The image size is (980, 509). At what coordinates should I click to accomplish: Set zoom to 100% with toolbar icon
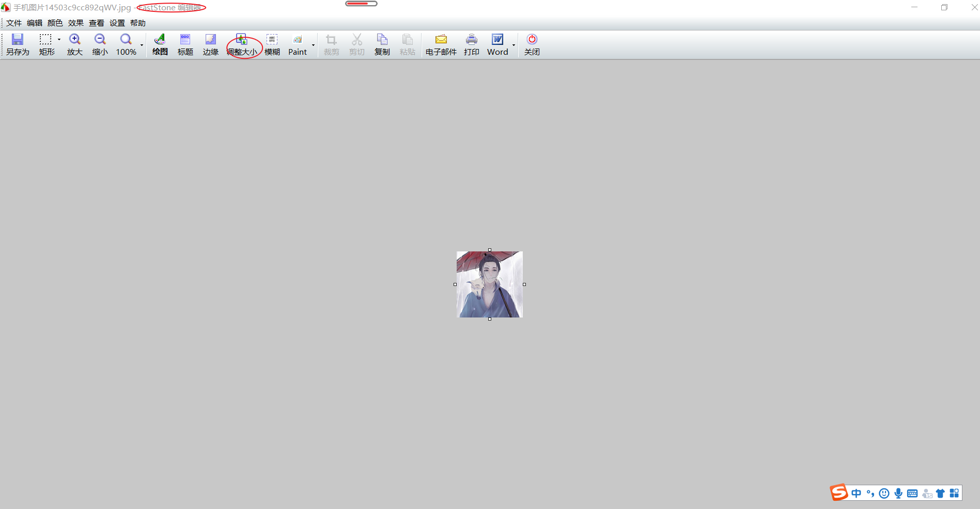point(126,44)
